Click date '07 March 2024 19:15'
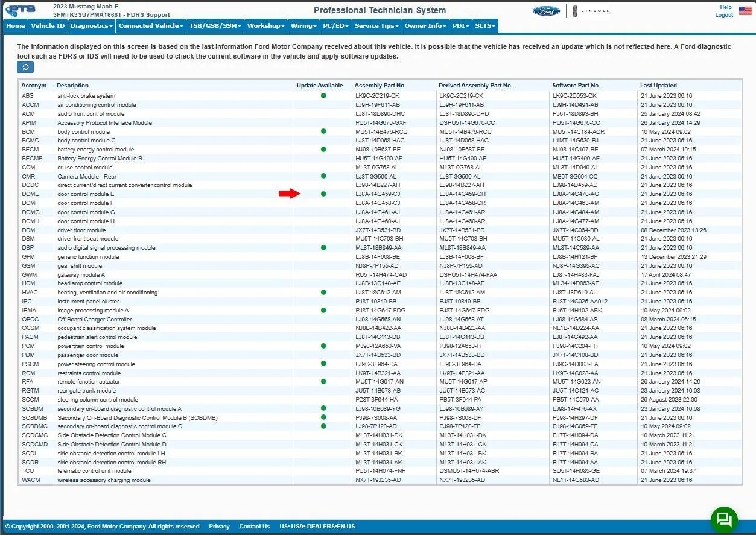This screenshot has width=756, height=535. tap(668, 149)
